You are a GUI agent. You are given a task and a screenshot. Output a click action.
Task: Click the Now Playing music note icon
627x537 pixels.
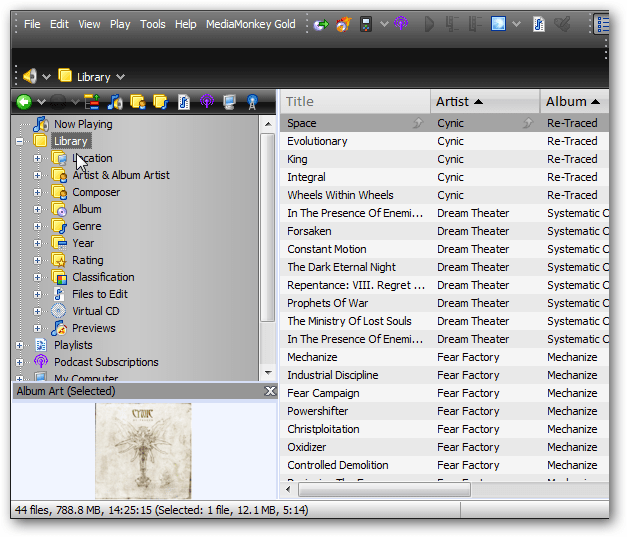(x=41, y=124)
